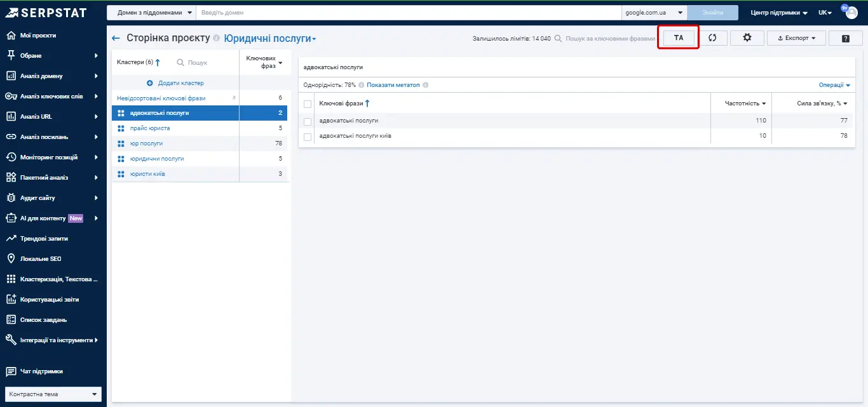
Task: Open the Експорт dropdown button
Action: coord(796,38)
